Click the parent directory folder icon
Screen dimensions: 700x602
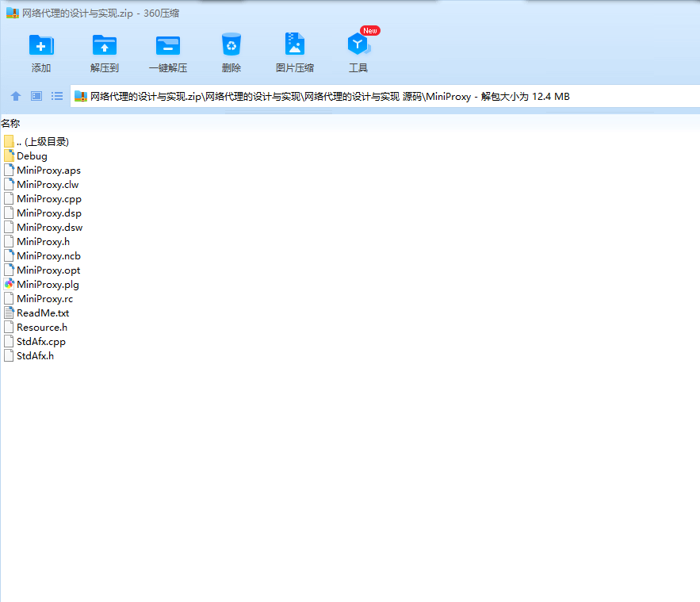tap(9, 141)
